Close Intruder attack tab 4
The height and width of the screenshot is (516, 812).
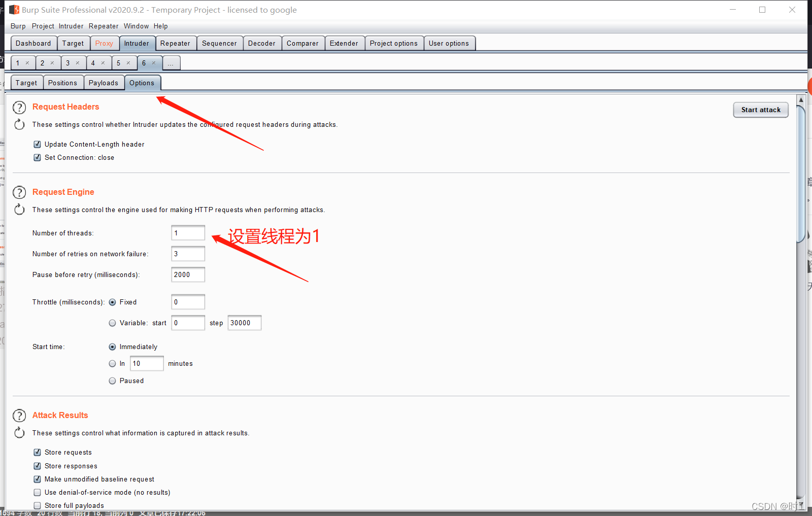point(103,63)
